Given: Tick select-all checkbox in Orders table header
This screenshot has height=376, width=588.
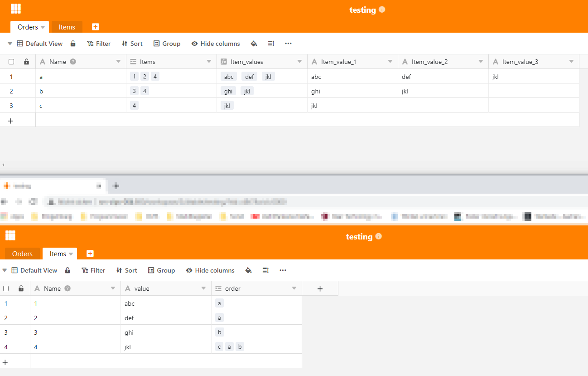Looking at the screenshot, I should pyautogui.click(x=11, y=62).
